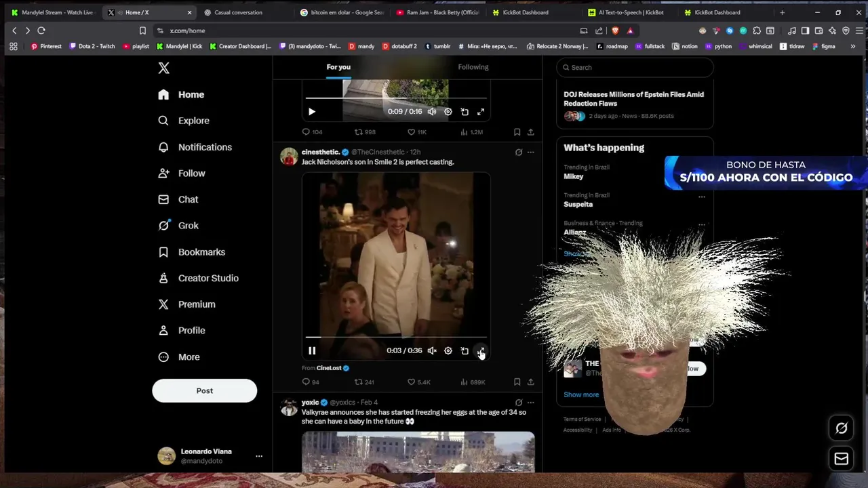Share the top post with 1.2M views
The height and width of the screenshot is (488, 868).
(531, 132)
